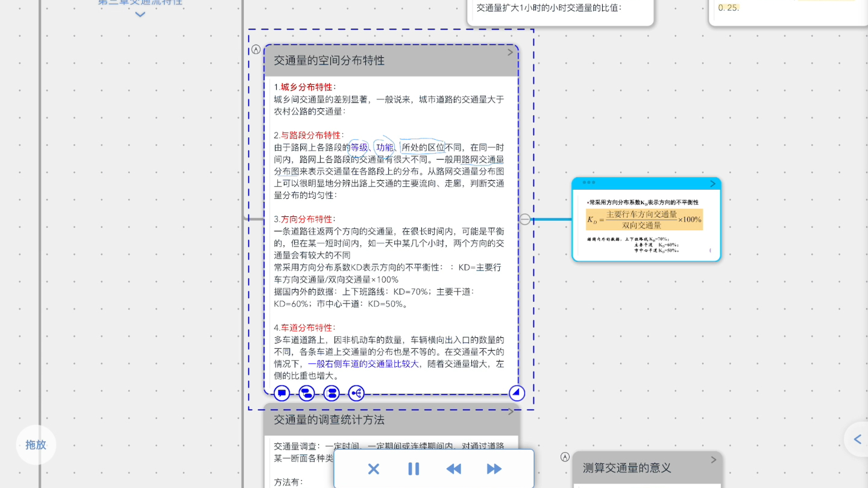This screenshot has height=488, width=868.
Task: Click the branch layout icon
Action: click(x=356, y=393)
